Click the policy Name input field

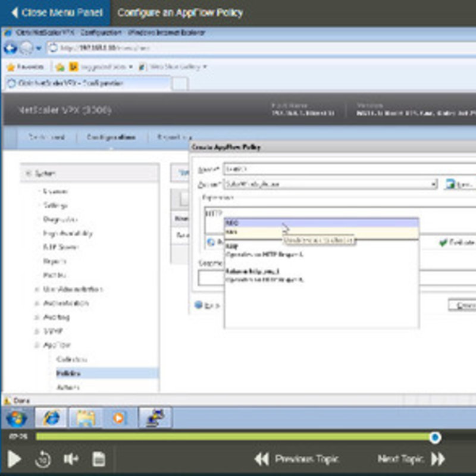pos(349,169)
